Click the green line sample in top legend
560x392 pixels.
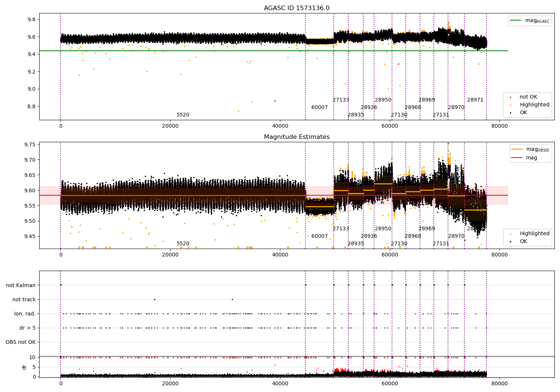[x=516, y=21]
